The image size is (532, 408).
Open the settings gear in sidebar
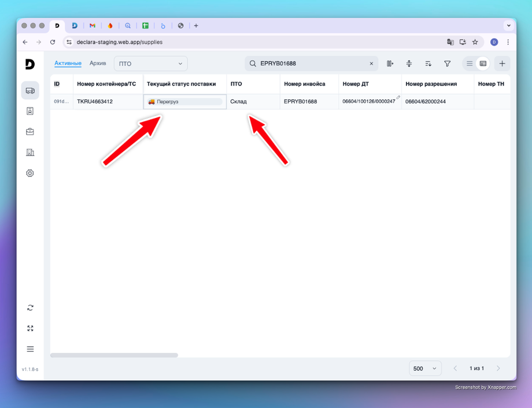(x=30, y=173)
